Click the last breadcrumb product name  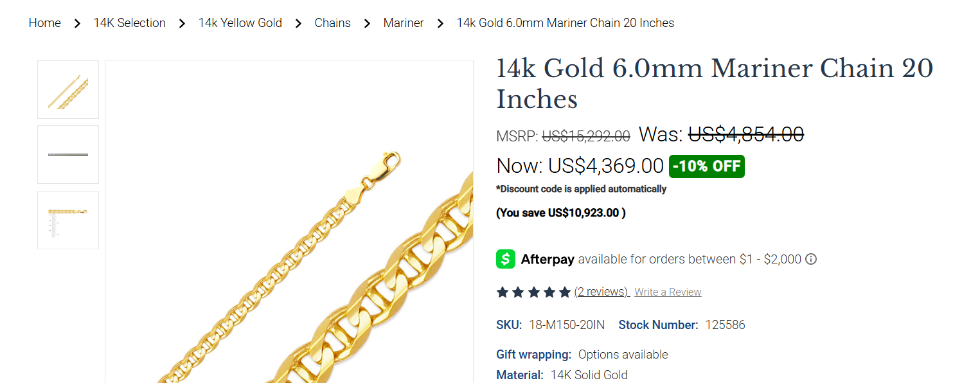pos(566,23)
